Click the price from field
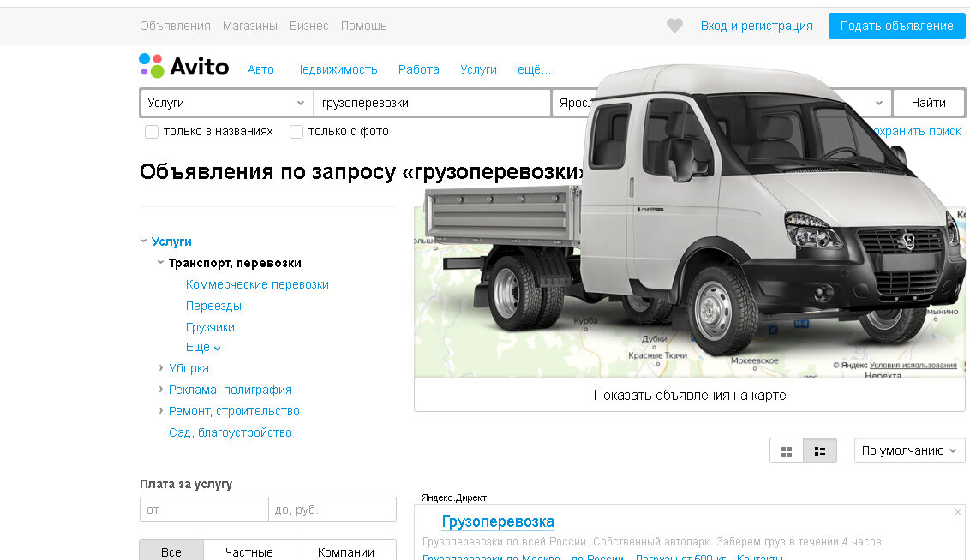 204,510
